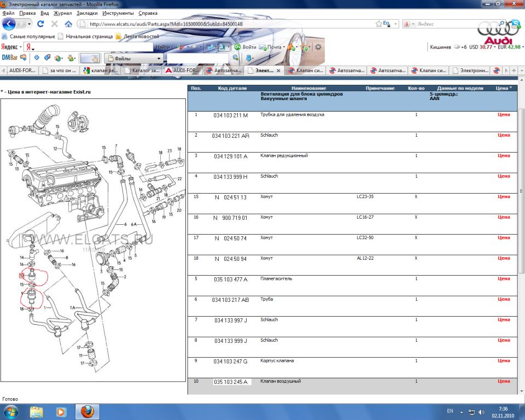Select part code 035 103 245 A
This screenshot has width=525, height=420.
point(231,382)
